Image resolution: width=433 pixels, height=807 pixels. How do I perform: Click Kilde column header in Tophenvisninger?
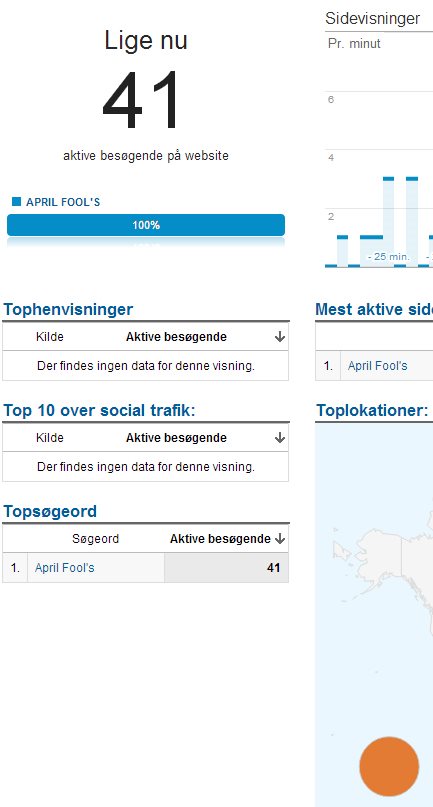(x=50, y=337)
